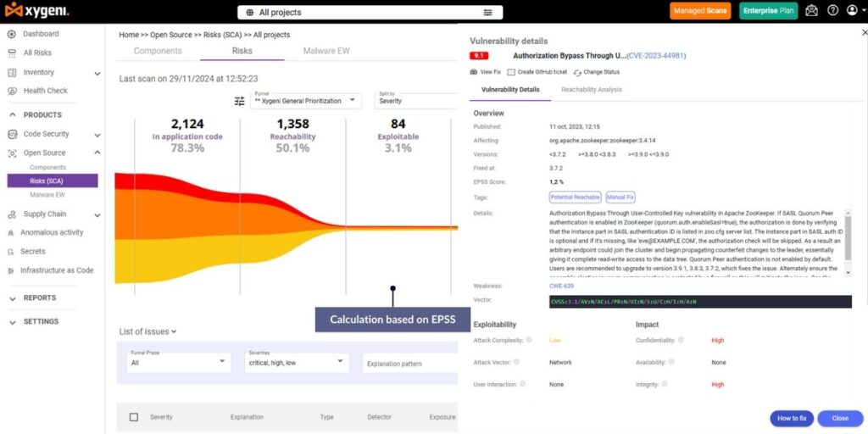Click the How to fix button
The image size is (868, 434).
tap(791, 419)
